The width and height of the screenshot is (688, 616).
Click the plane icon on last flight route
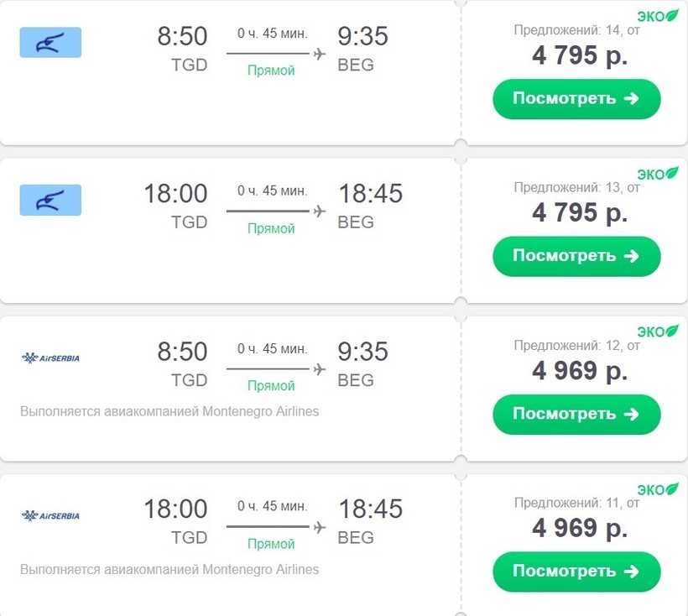(319, 527)
